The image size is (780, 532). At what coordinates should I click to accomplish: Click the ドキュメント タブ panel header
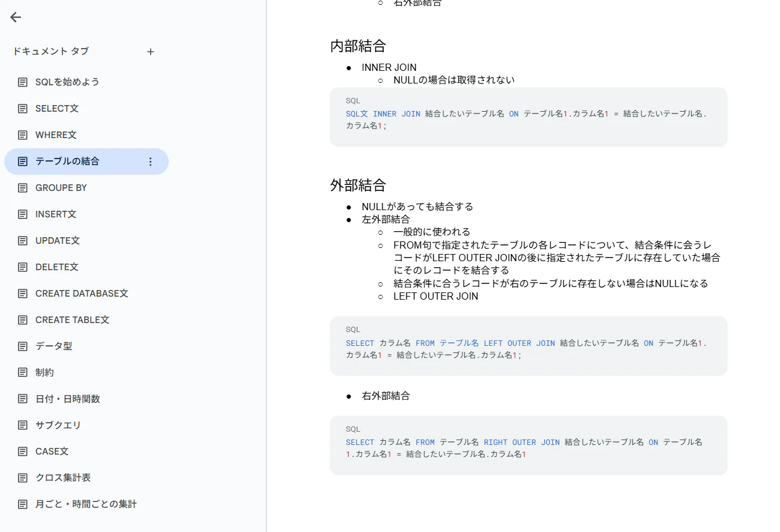(51, 52)
